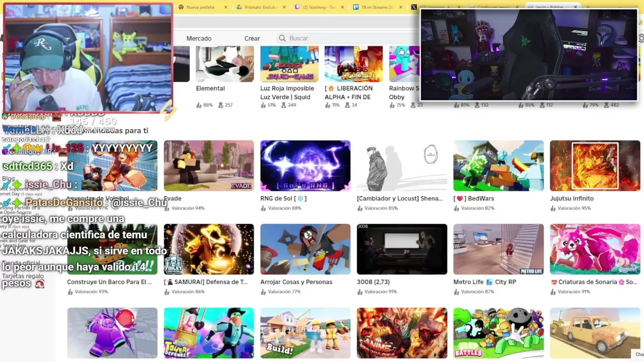Switch to the Soarinng Twitch browser tab

click(319, 7)
